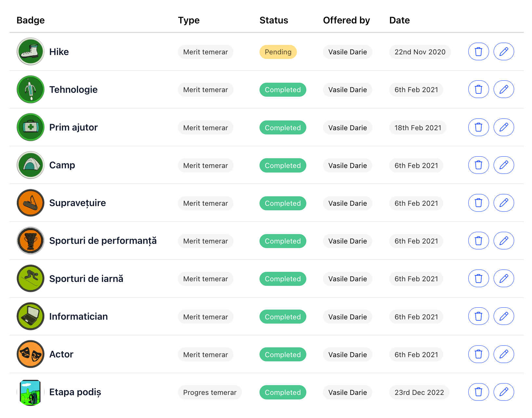Edit the Sporturi de iarnă badge
Viewport: 532px width, 418px height.
point(504,278)
